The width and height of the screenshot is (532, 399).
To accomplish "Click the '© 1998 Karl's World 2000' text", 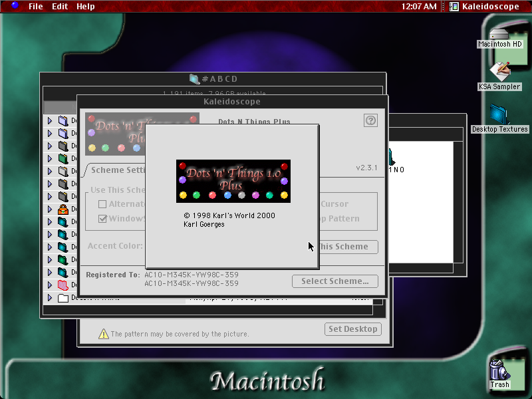I will click(229, 215).
